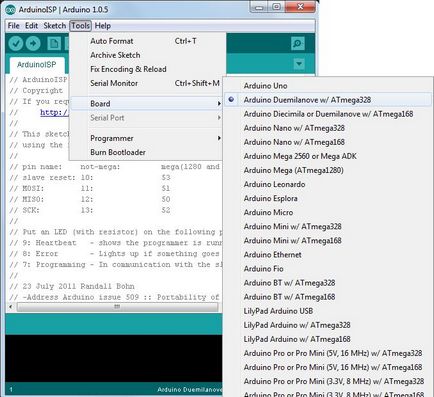Click the Verify checkmark toolbar icon
434x397 pixels.
click(16, 43)
